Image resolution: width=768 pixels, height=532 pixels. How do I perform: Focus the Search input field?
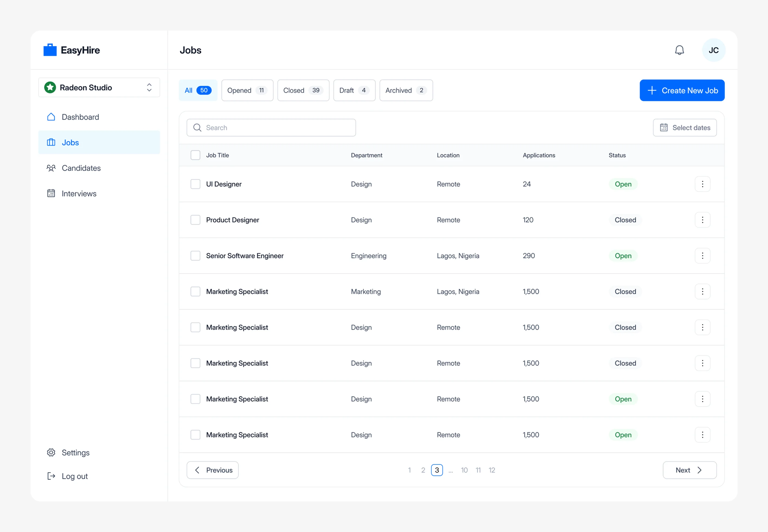pos(271,128)
